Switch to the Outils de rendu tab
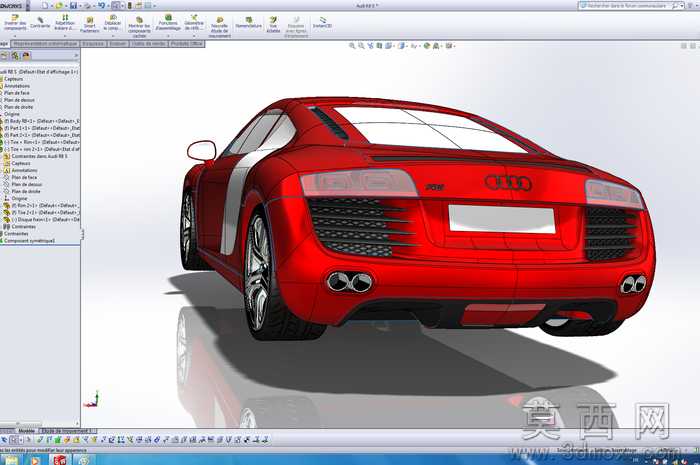This screenshot has height=465, width=700. point(149,44)
